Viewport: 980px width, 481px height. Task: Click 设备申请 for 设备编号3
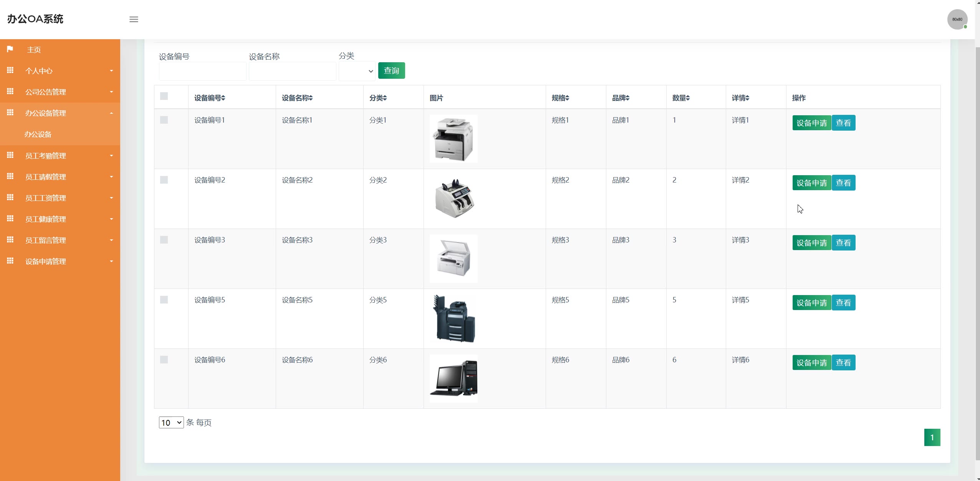(811, 243)
